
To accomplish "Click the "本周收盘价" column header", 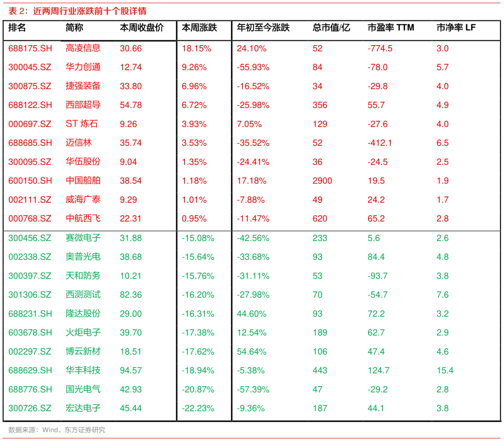I will (142, 28).
